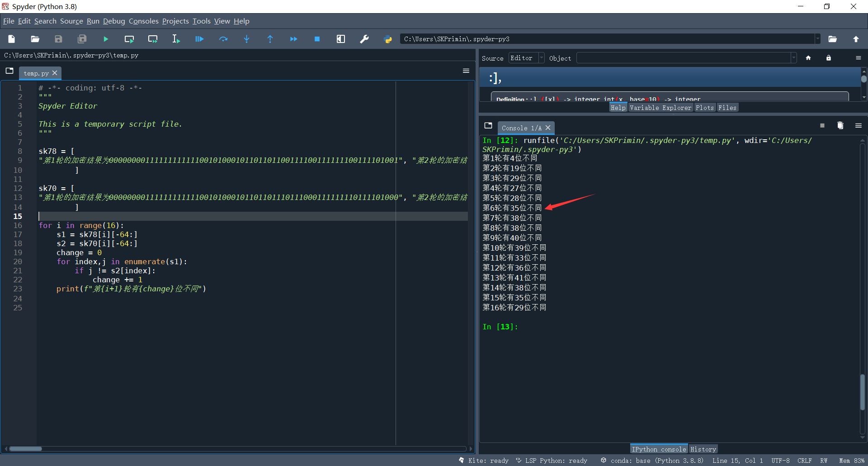Expand the Source Editor dropdown
This screenshot has height=466, width=868.
click(x=541, y=58)
